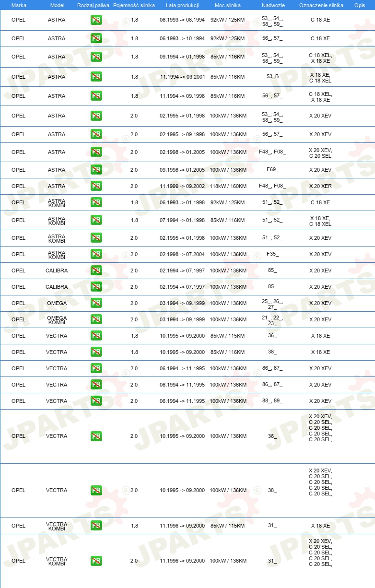Select the '11.1994 -> 03.2001' production years

[x=182, y=77]
